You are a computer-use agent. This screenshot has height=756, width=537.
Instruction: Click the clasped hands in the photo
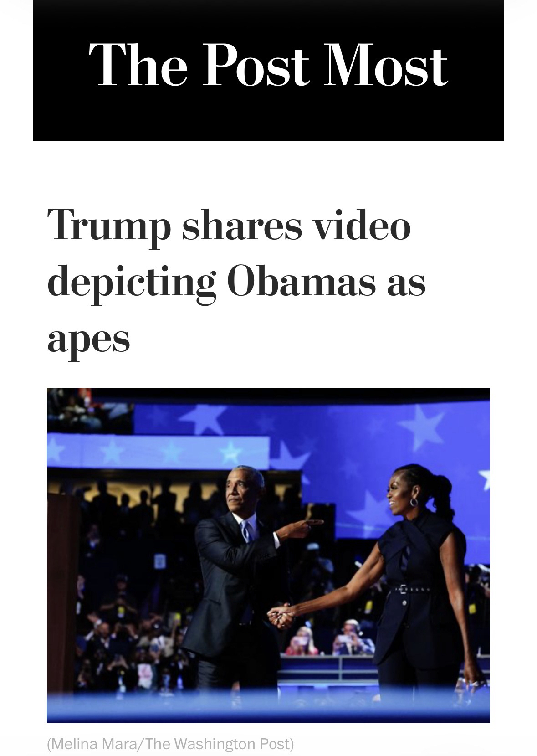pos(279,615)
